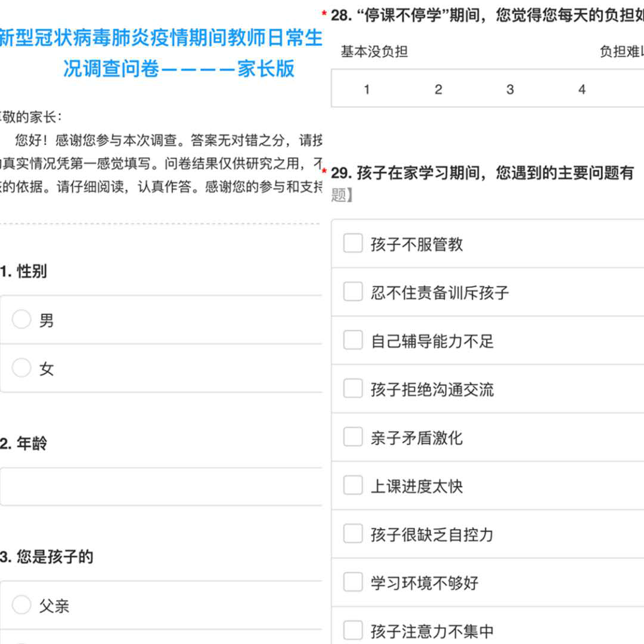The image size is (644, 644).
Task: Tick the 自己辅导能力不足 checkbox
Action: (x=353, y=340)
